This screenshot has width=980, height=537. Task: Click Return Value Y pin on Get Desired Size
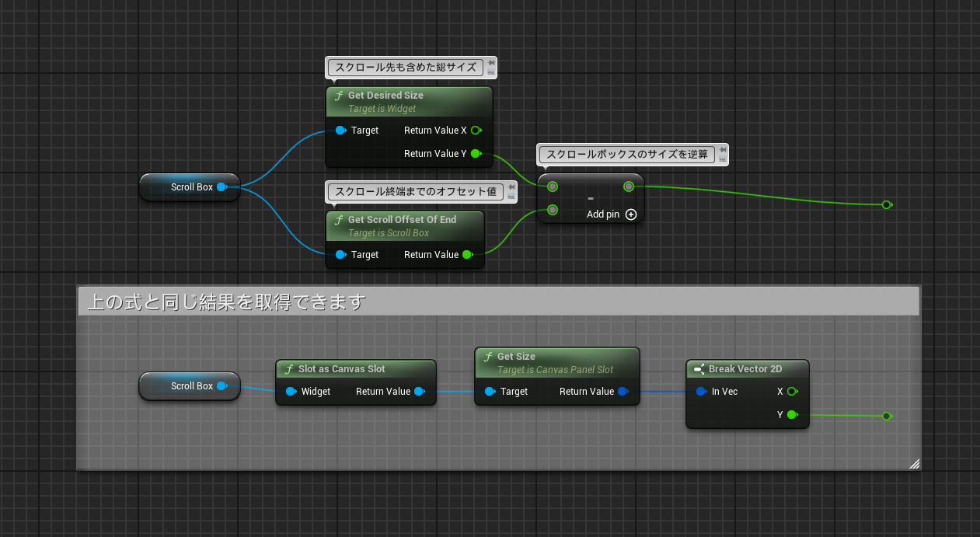pyautogui.click(x=476, y=154)
